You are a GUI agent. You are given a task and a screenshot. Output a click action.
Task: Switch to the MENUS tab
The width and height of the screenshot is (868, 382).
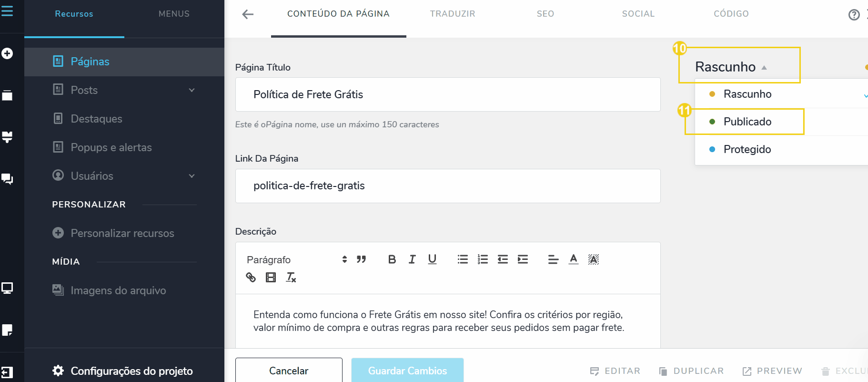tap(174, 14)
